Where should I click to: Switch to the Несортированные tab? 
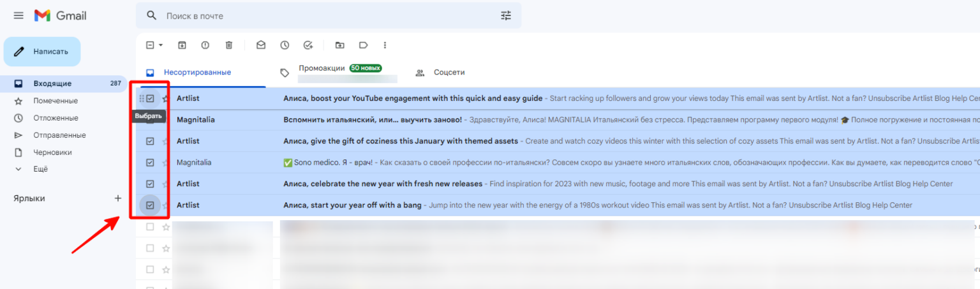pyautogui.click(x=197, y=73)
